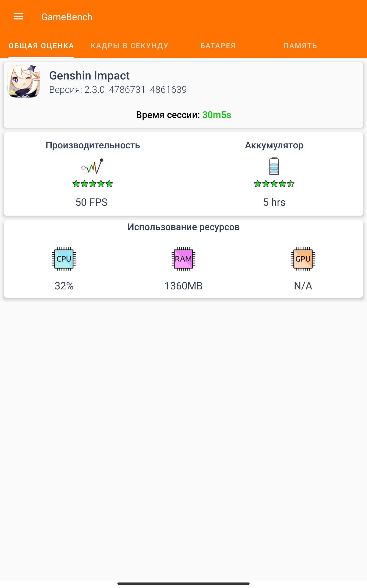Viewport: 367px width, 588px height.
Task: Tap the GPU chip icon
Action: pos(303,259)
